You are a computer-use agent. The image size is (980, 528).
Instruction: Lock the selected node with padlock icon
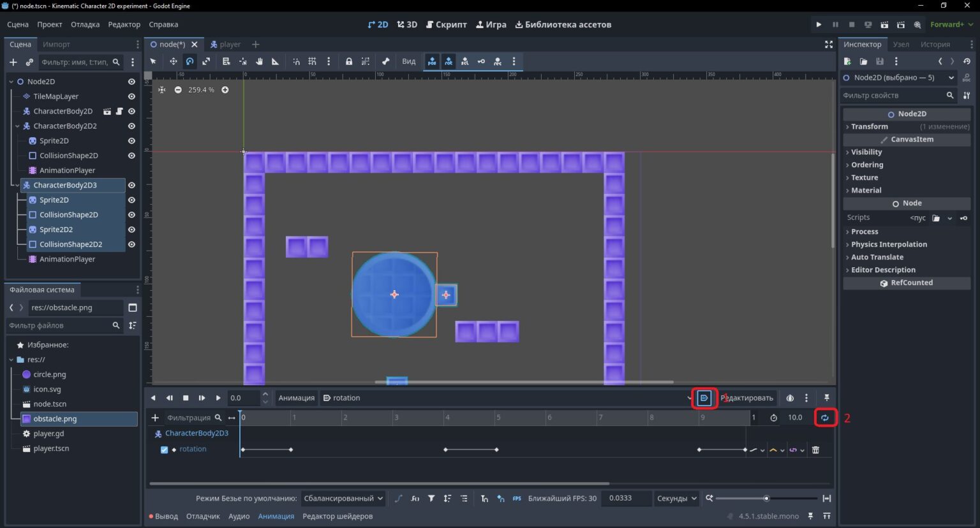(x=349, y=61)
